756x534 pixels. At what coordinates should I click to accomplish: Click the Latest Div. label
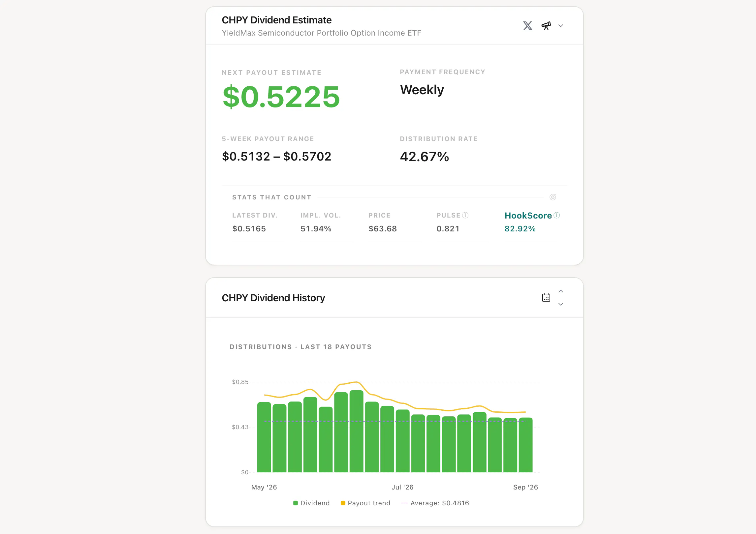(x=255, y=215)
